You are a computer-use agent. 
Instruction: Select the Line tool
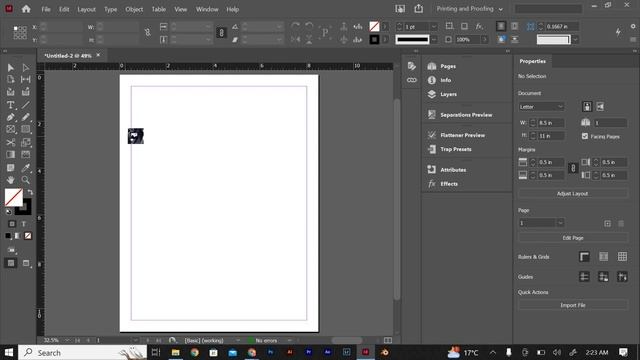tap(26, 105)
